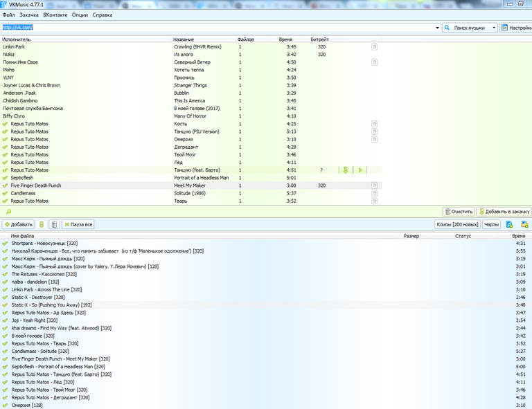Open the Чарты button
Screen dimensions: 532x409
point(491,224)
